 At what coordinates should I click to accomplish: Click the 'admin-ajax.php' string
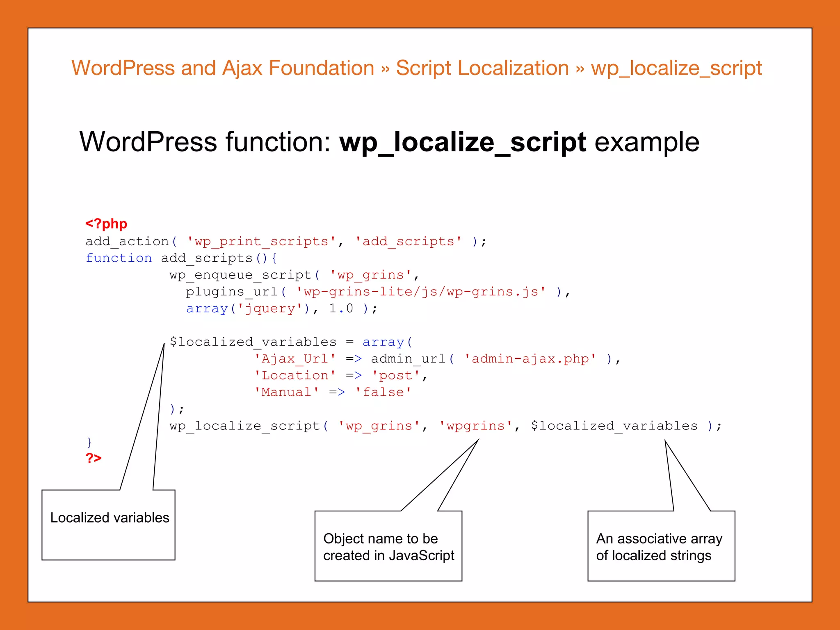tap(530, 358)
